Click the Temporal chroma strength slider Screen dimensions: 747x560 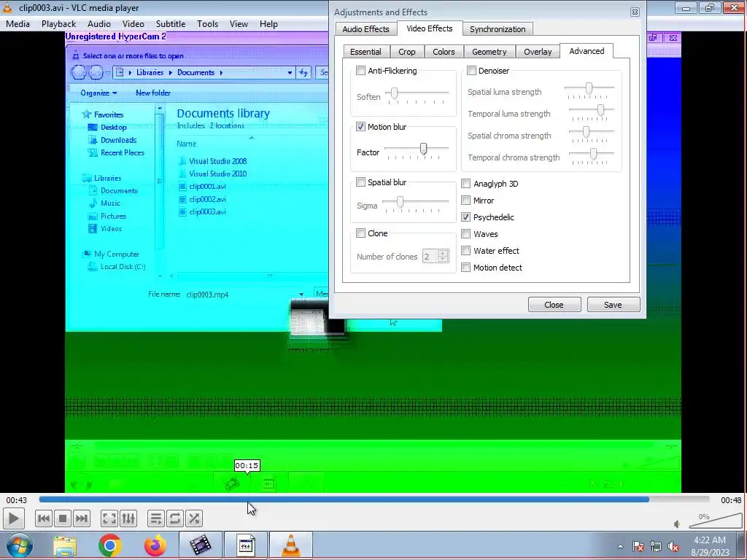[592, 155]
